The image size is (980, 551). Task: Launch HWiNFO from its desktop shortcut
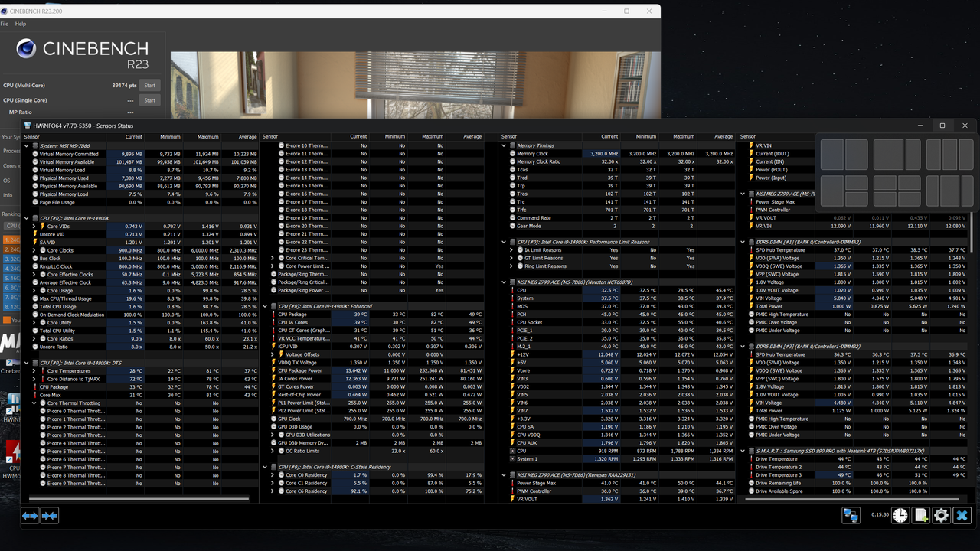pyautogui.click(x=13, y=403)
